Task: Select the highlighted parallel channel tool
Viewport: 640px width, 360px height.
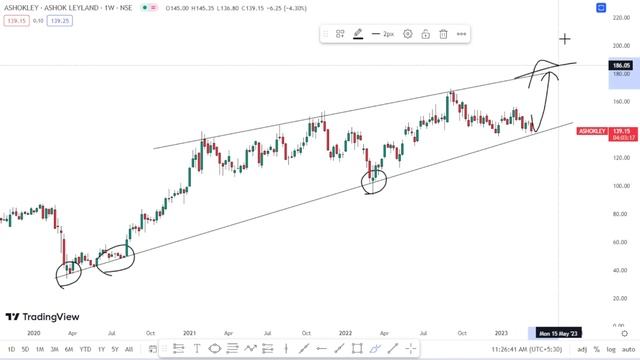Action: coord(375,348)
